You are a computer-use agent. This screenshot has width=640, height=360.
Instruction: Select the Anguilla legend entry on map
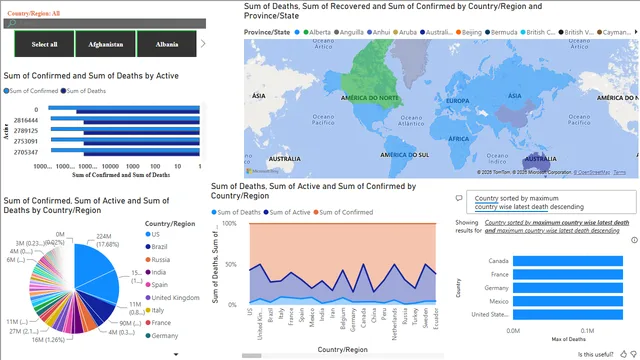pos(349,32)
